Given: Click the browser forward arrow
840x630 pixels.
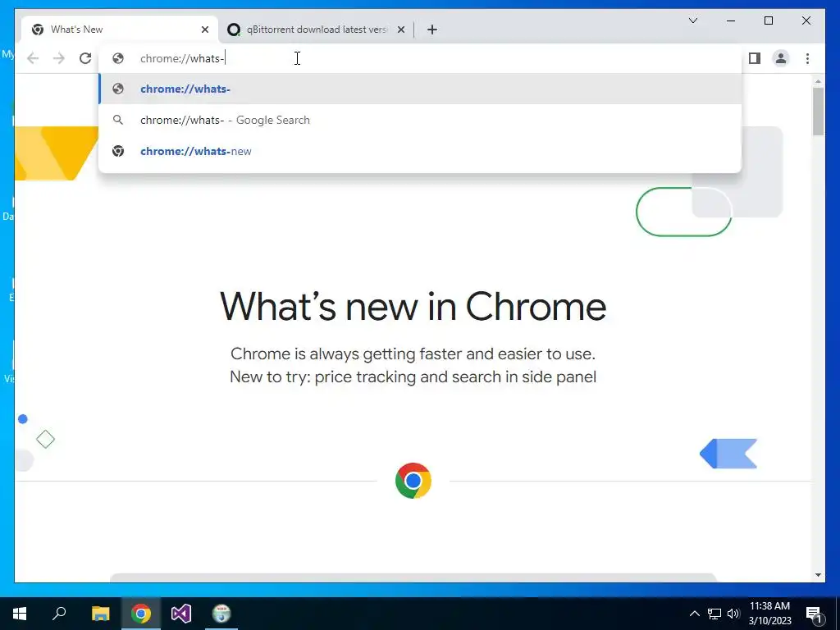Looking at the screenshot, I should (x=59, y=58).
